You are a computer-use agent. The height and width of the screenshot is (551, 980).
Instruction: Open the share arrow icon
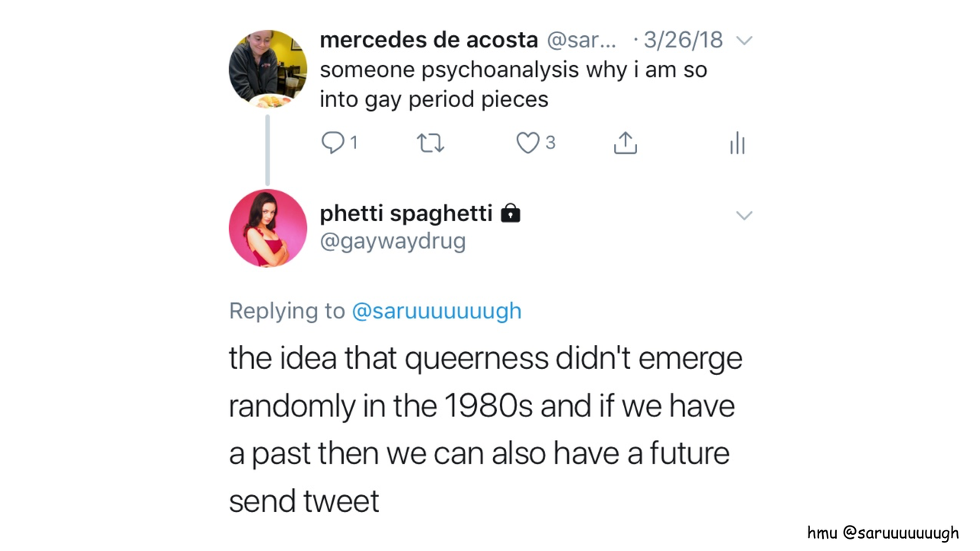[x=626, y=143]
